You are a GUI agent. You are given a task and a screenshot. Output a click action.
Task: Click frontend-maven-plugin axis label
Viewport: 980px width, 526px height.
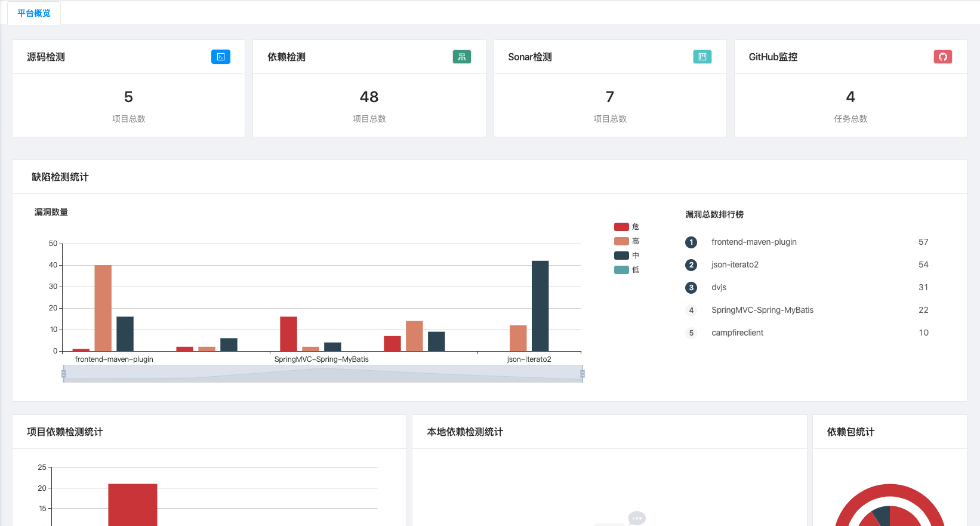[x=114, y=359]
